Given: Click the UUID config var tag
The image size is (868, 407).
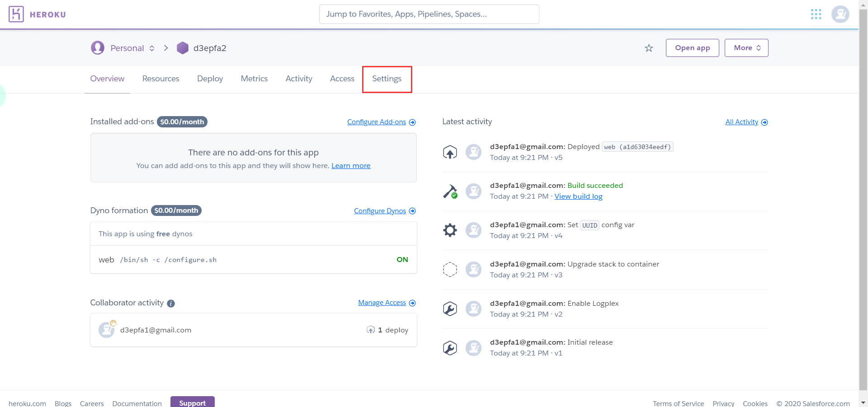Looking at the screenshot, I should [590, 225].
